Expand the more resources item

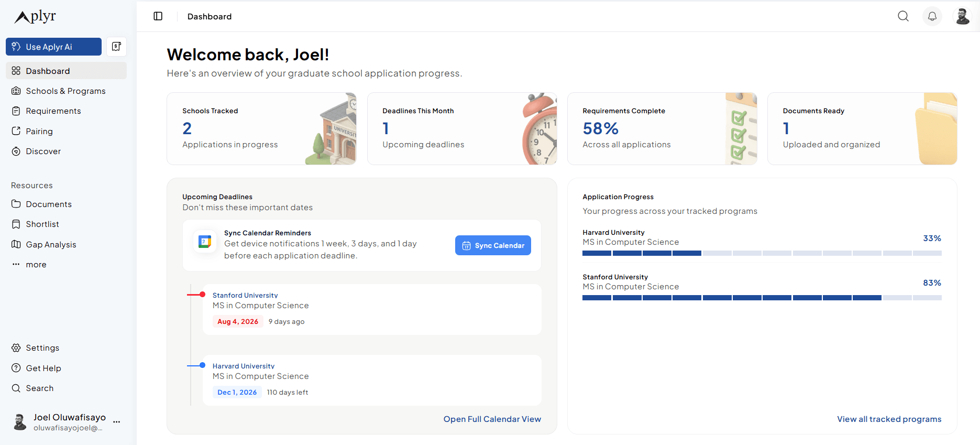pyautogui.click(x=66, y=265)
